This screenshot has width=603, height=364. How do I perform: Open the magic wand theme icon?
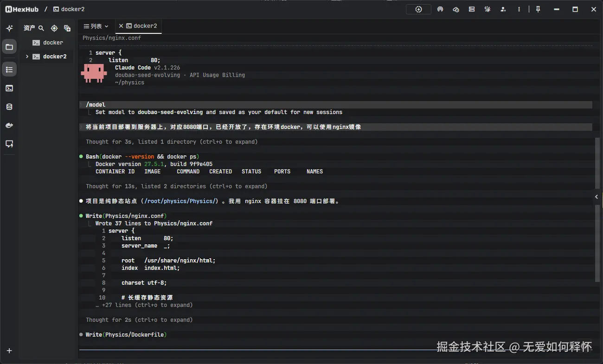pyautogui.click(x=488, y=9)
